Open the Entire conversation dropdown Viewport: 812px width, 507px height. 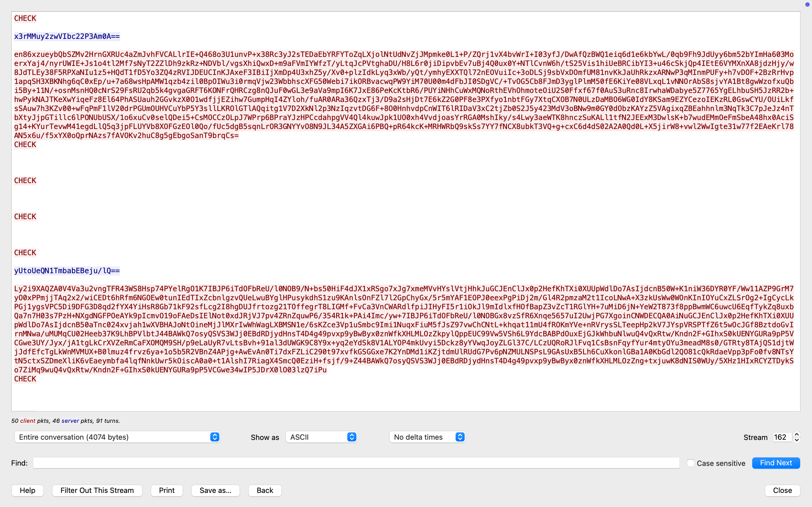coord(117,437)
